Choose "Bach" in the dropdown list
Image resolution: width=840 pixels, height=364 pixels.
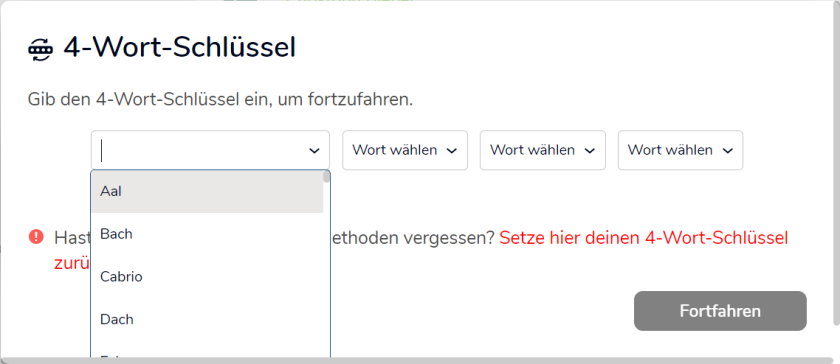(x=207, y=234)
